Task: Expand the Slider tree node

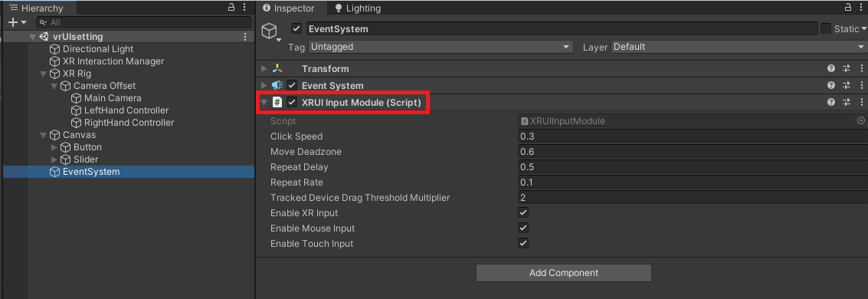Action: point(54,159)
